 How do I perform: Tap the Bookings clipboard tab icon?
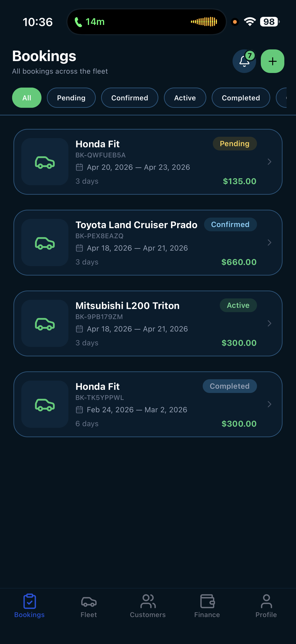[x=29, y=602]
